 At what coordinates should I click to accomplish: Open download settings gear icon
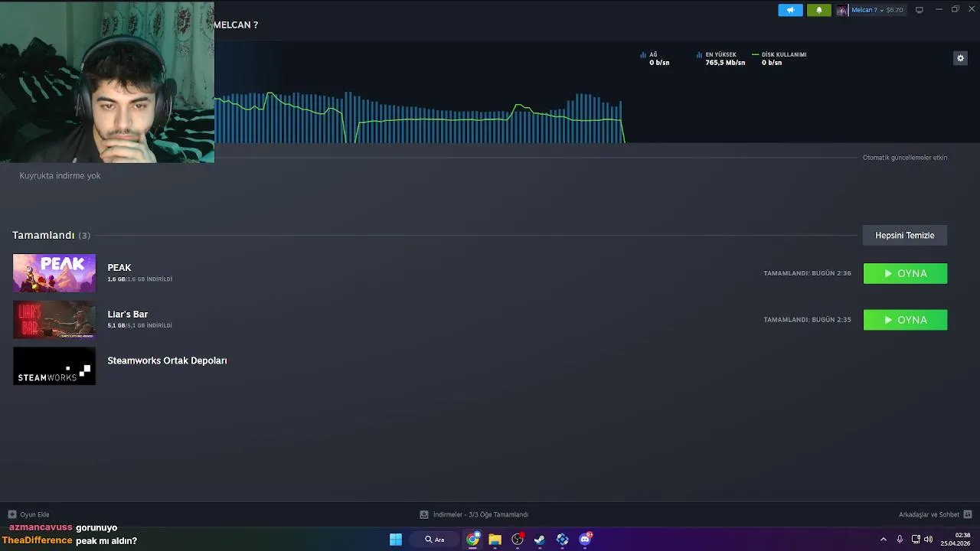tap(960, 58)
